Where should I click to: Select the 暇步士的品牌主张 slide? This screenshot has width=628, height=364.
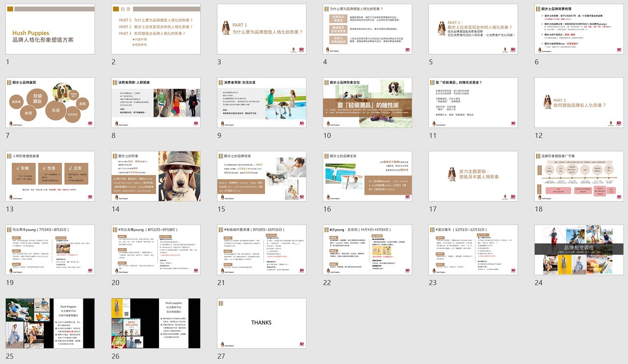pyautogui.click(x=367, y=176)
